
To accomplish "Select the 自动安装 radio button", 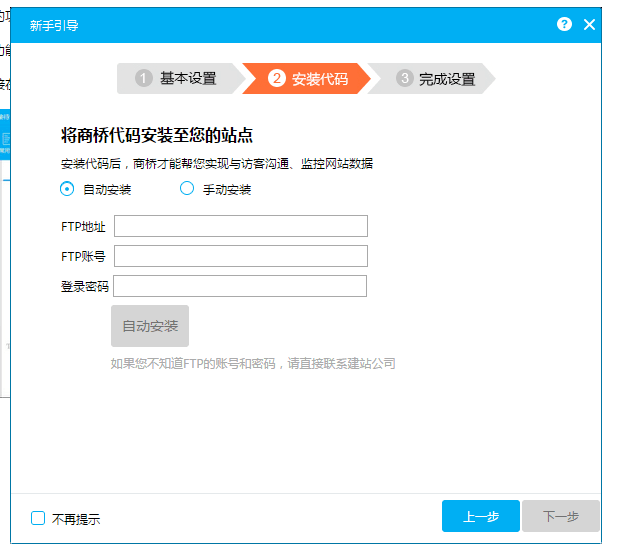I will 67,188.
